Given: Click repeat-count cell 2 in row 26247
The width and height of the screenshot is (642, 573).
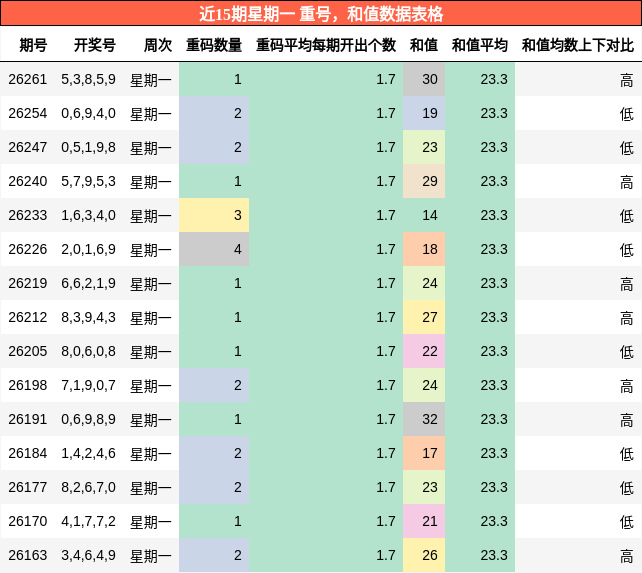Looking at the screenshot, I should [214, 147].
